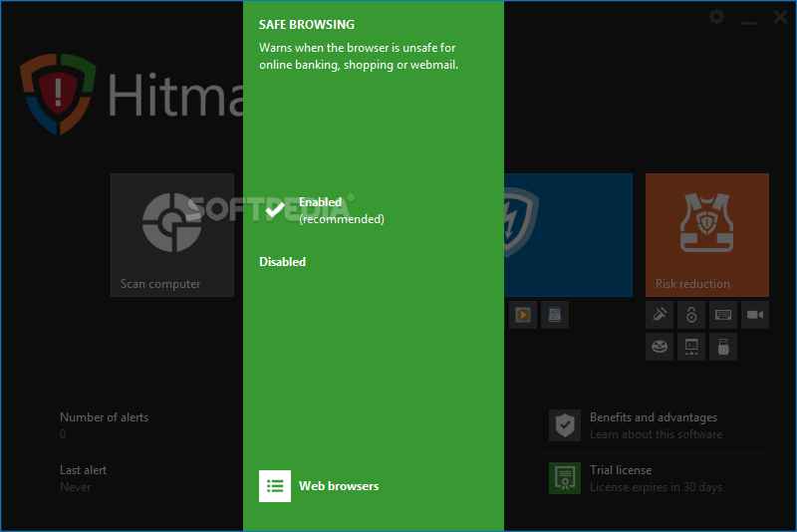Image resolution: width=797 pixels, height=532 pixels.
Task: Click the document icon beside play arrow
Action: coord(554,315)
